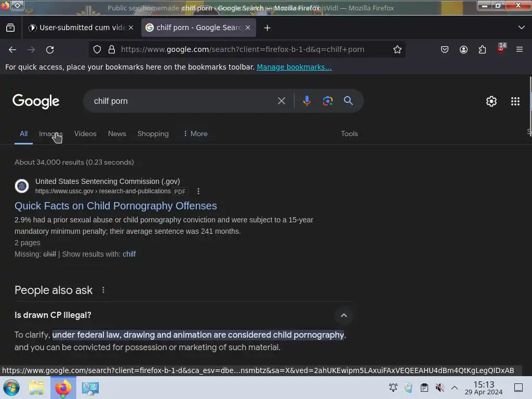Close the Google Search tab
The height and width of the screenshot is (399, 532).
[x=248, y=28]
